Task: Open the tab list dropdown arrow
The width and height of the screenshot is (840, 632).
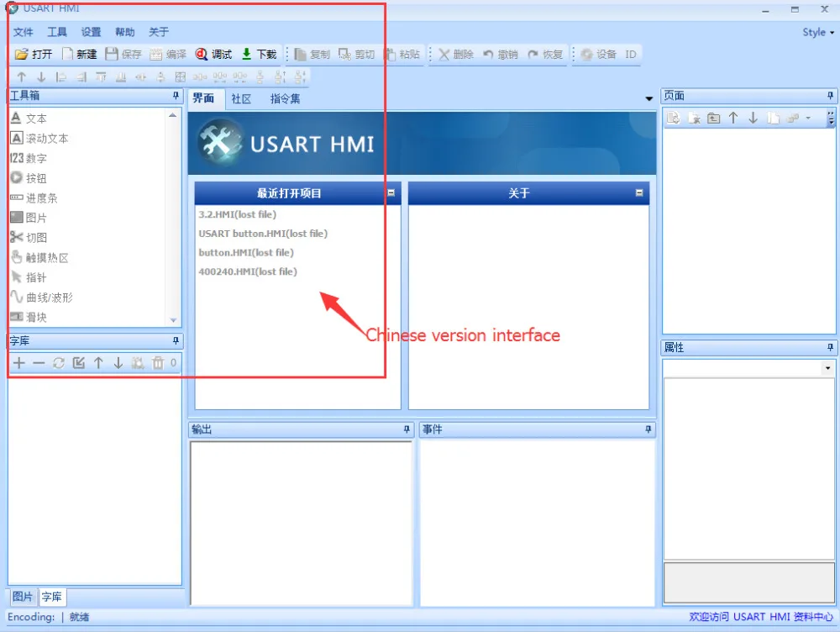Action: pyautogui.click(x=648, y=98)
